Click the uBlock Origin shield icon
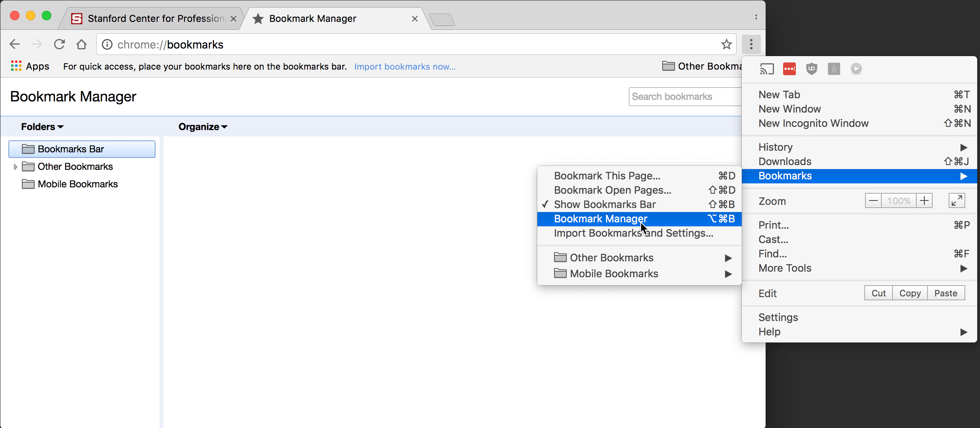 click(812, 69)
